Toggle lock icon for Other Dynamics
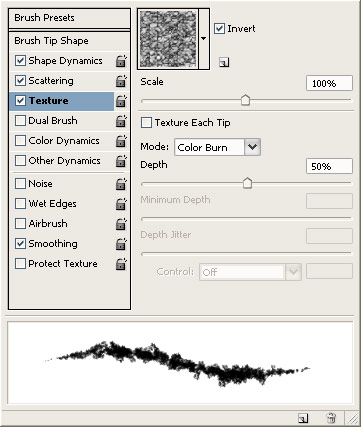Screen dimensions: 361x427 (x=121, y=161)
